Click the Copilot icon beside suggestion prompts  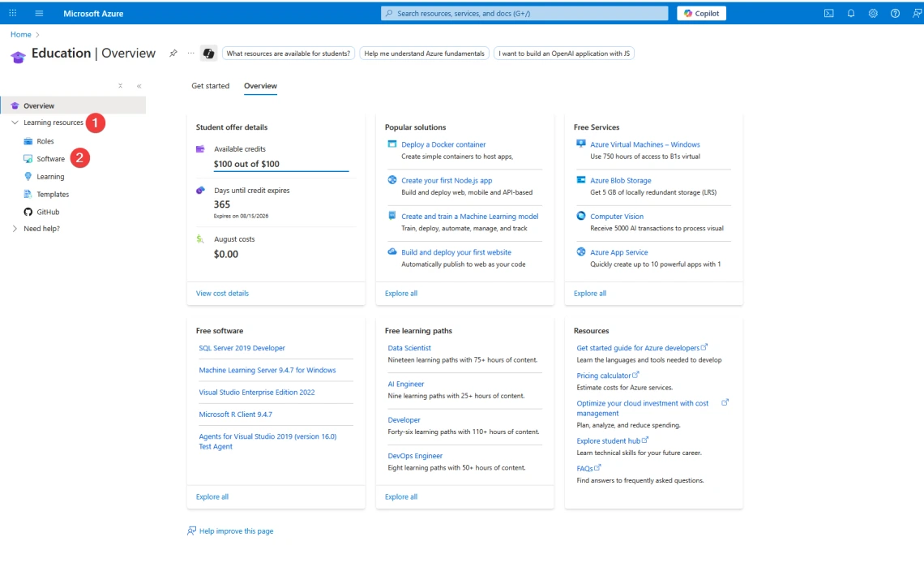pyautogui.click(x=208, y=54)
